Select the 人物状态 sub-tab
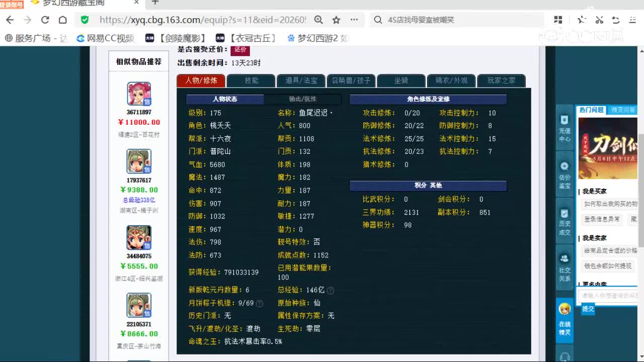Screen dimensions: 644x362 pyautogui.click(x=224, y=99)
